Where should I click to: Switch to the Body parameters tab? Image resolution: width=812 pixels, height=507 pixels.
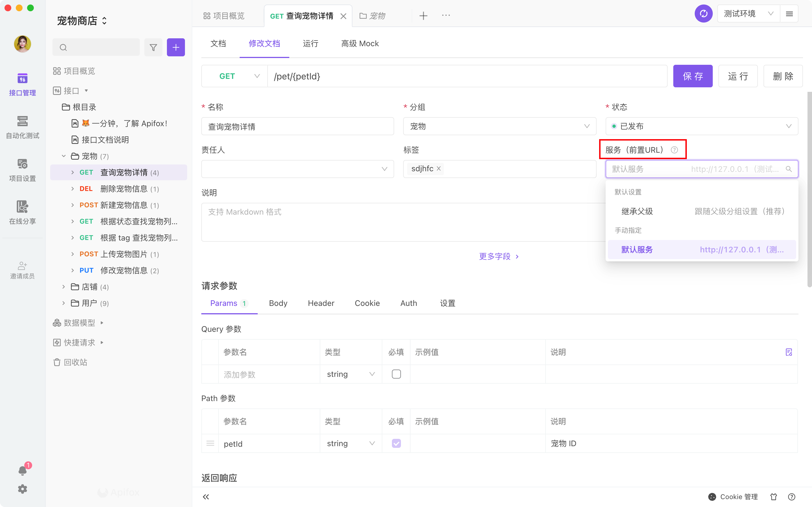278,303
